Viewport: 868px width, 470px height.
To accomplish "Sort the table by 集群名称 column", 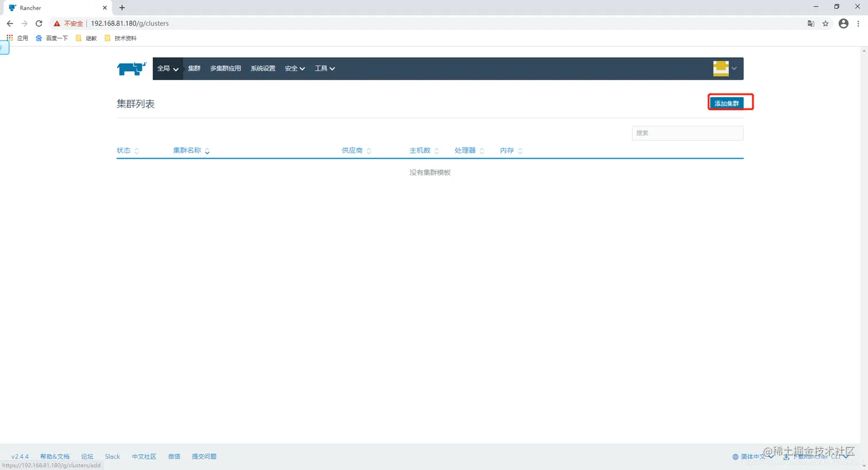I will pos(192,150).
